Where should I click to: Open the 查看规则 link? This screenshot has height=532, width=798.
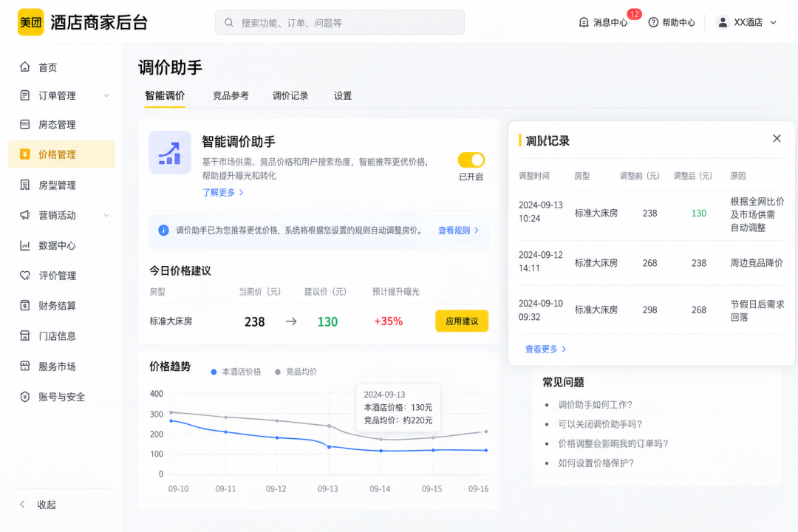tap(458, 231)
